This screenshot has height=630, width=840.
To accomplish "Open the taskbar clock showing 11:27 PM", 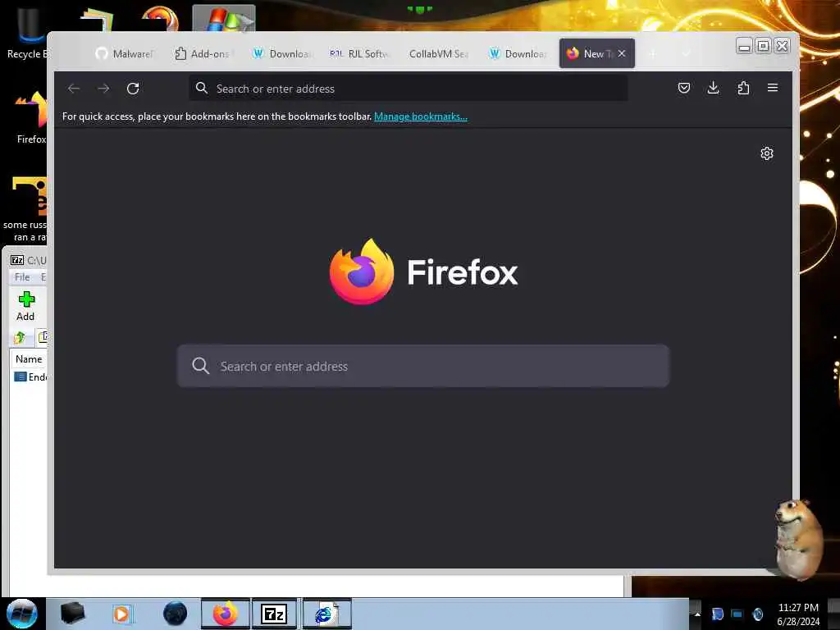I will point(798,614).
